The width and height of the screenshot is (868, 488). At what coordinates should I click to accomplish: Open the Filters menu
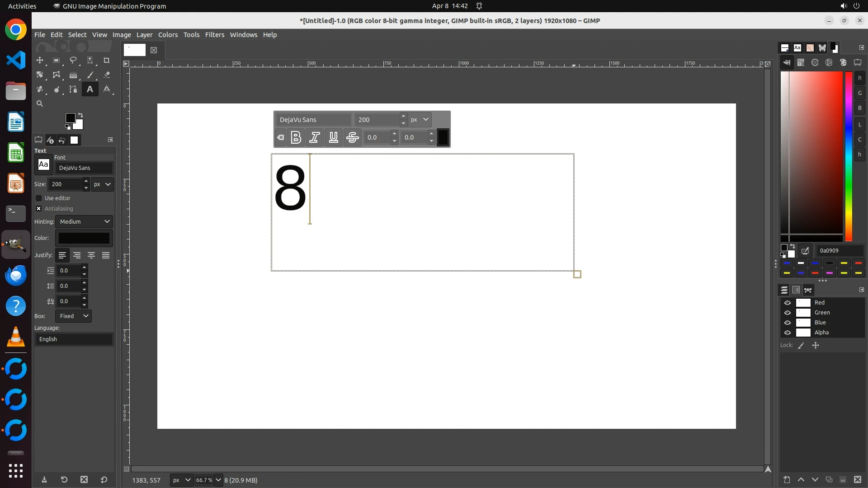(x=214, y=35)
